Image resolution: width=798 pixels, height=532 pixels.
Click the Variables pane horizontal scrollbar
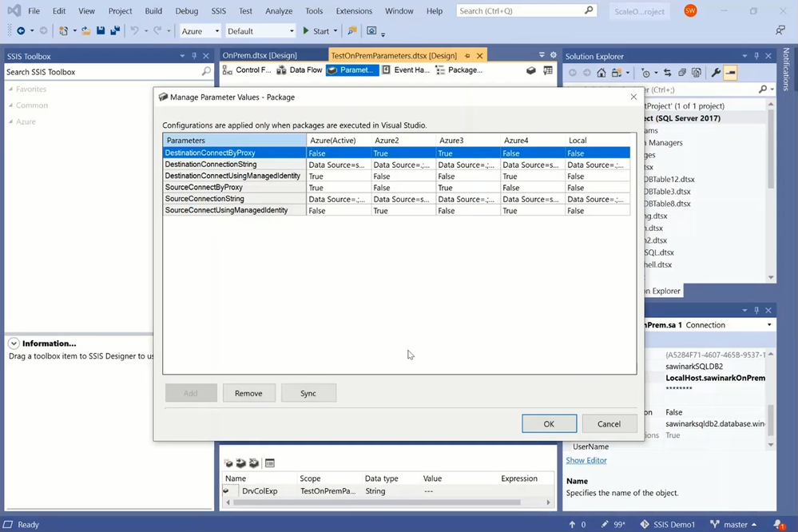376,502
